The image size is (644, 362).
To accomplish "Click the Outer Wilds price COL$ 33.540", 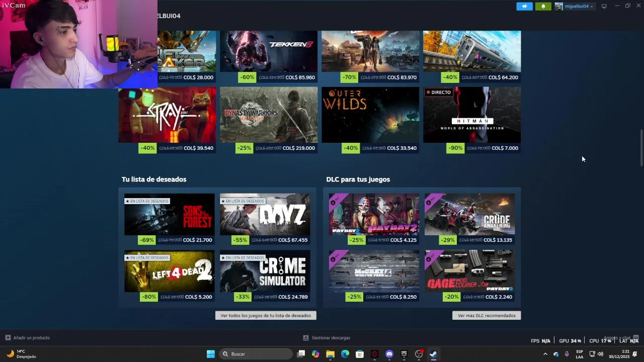I will pos(401,148).
